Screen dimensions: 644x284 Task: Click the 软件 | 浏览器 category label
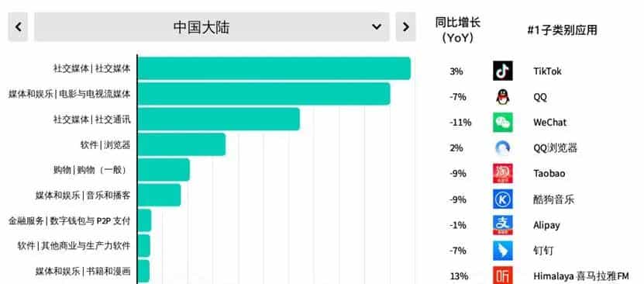(x=105, y=144)
